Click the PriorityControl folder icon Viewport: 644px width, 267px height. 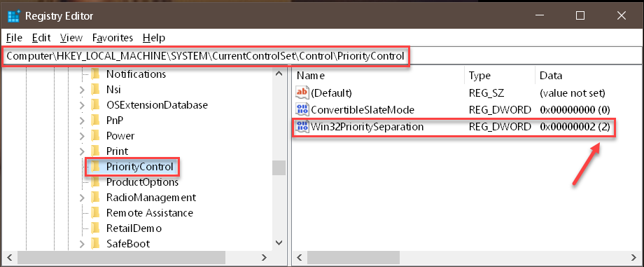(x=95, y=166)
